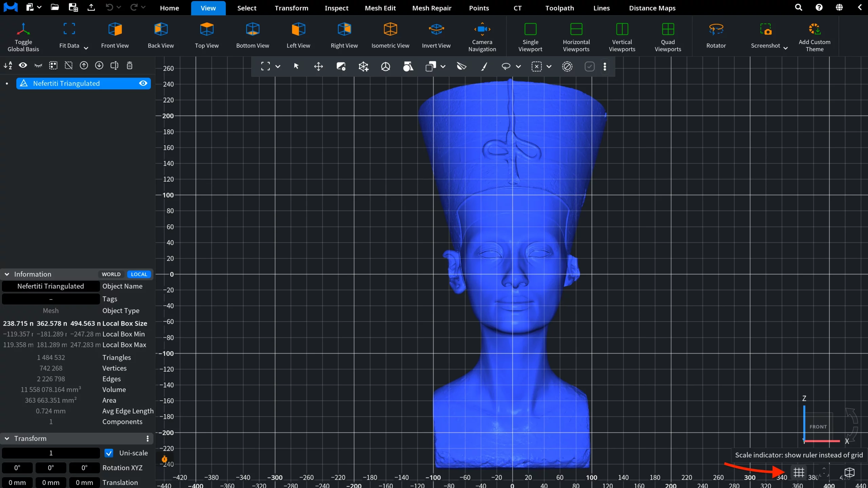This screenshot has height=488, width=868.
Task: Click the show-selected eye icon in scene toolbar
Action: pos(23,65)
